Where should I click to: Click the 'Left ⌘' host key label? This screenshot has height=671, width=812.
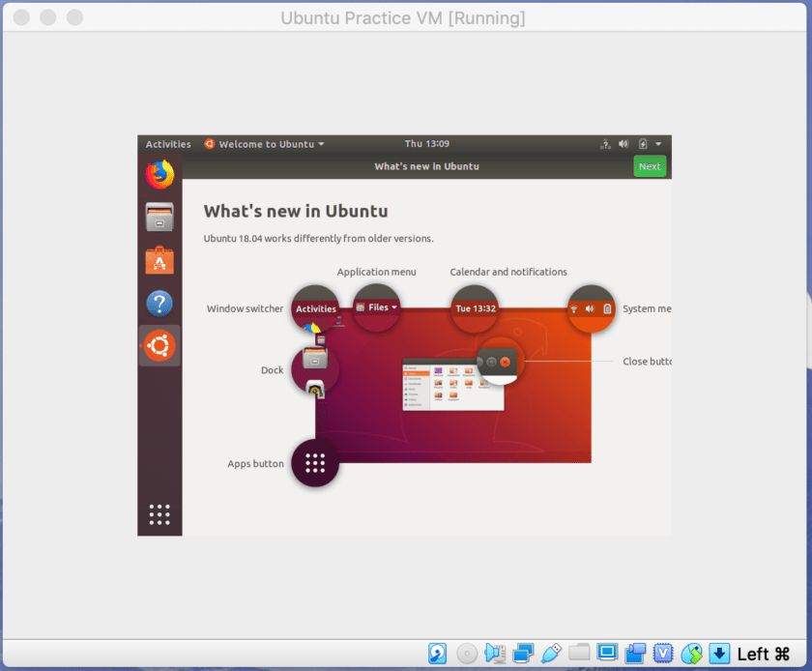pyautogui.click(x=764, y=654)
